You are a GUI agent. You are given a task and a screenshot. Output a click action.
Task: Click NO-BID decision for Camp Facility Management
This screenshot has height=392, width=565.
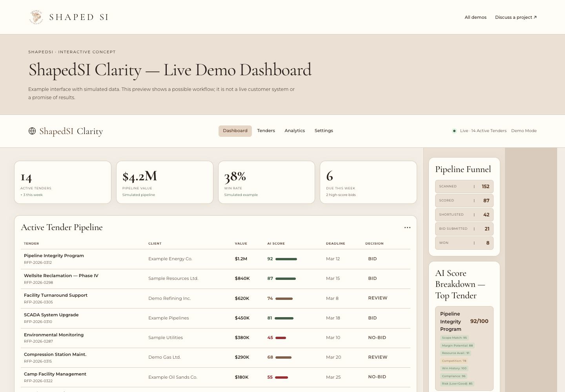pyautogui.click(x=377, y=377)
